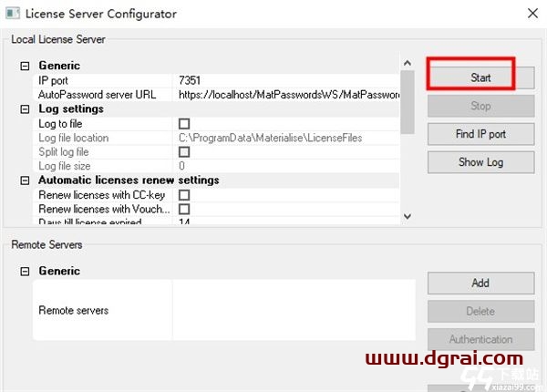Enable Renew licenses with CC-key
This screenshot has width=547, height=392.
pyautogui.click(x=184, y=195)
